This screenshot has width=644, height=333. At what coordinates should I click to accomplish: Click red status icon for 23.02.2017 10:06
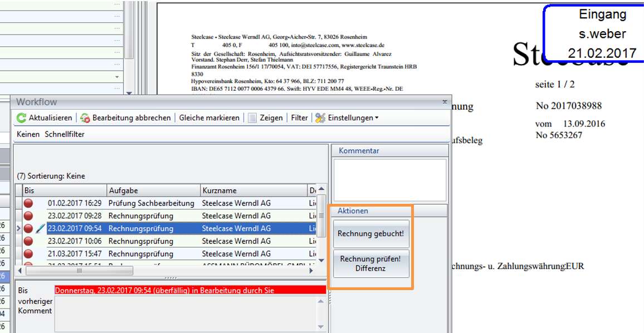tap(28, 242)
